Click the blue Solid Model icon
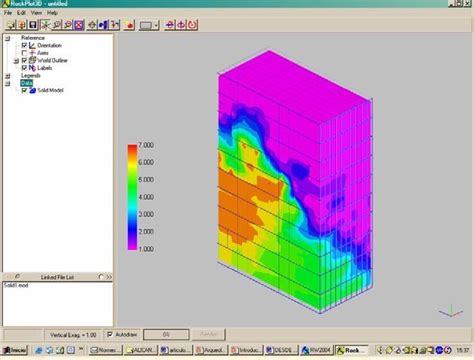 point(32,90)
